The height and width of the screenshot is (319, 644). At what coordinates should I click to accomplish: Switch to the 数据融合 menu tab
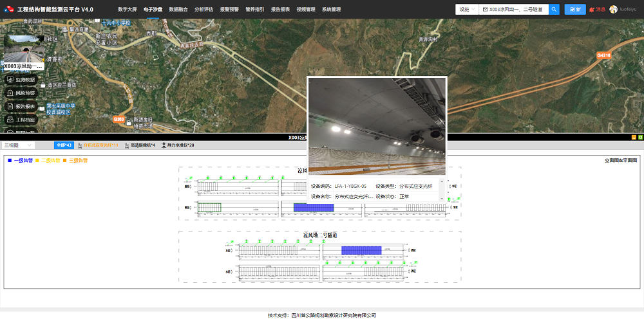point(178,10)
